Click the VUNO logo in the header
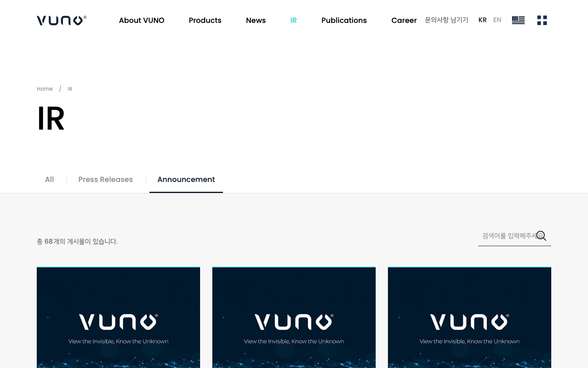Screen dimensions: 588x368 pos(62,20)
